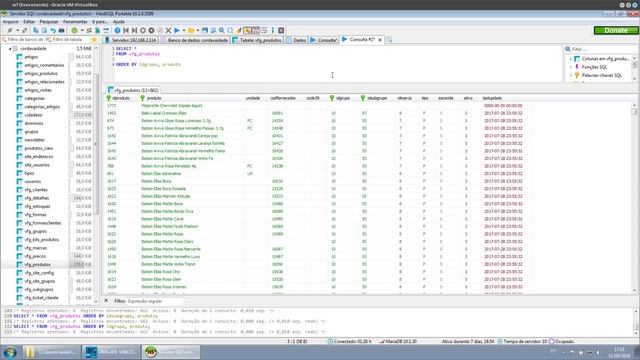The height and width of the screenshot is (360, 640).
Task: Click the results grid vertical scrollbar
Action: click(634, 198)
